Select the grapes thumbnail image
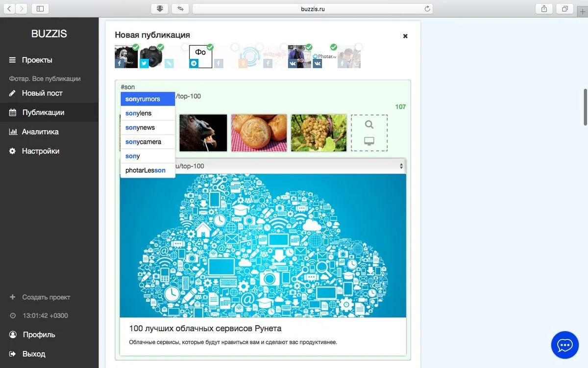588x368 pixels. 318,133
